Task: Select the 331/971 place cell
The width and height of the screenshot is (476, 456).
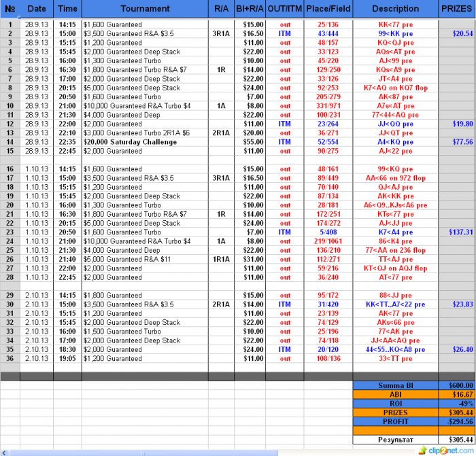Action: tap(328, 106)
